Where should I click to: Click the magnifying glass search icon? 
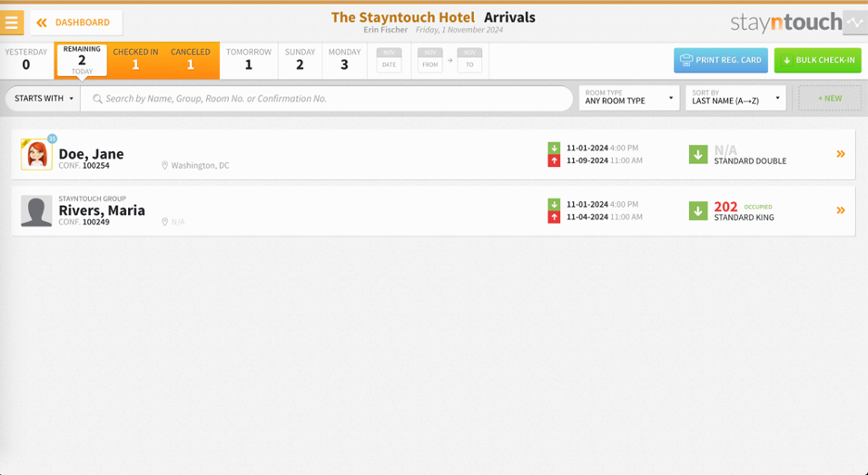tap(97, 98)
